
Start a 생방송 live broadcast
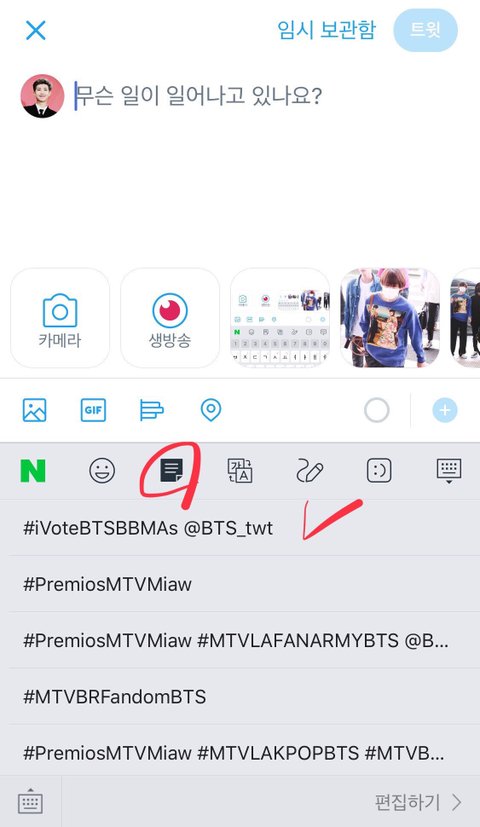pyautogui.click(x=170, y=318)
